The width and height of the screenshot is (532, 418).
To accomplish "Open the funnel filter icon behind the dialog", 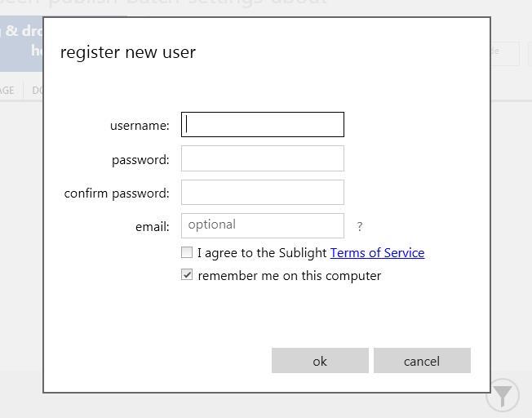I will click(503, 395).
